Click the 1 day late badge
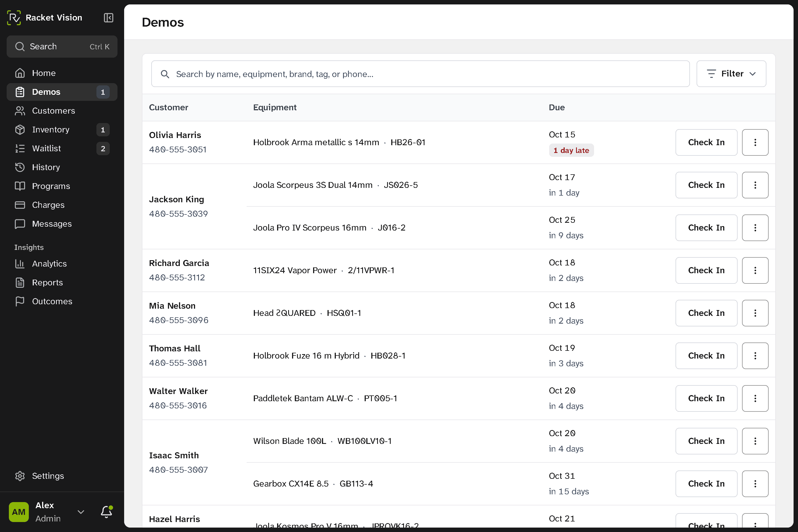The image size is (798, 532). [x=571, y=150]
